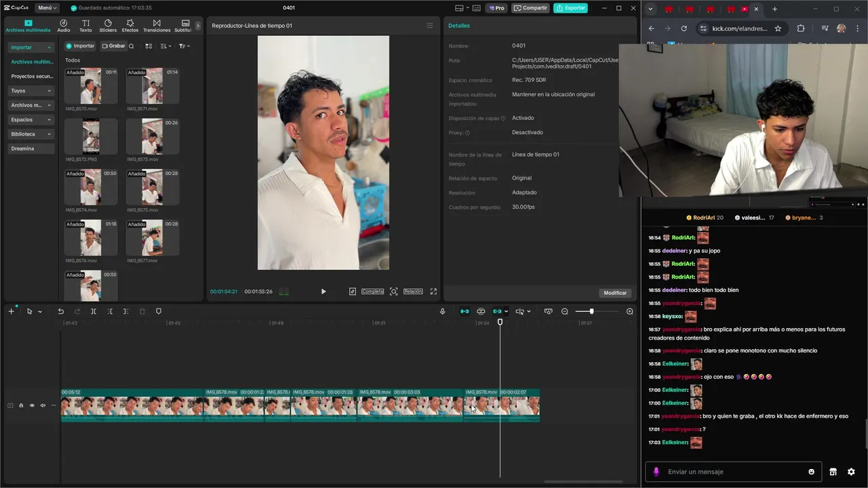The height and width of the screenshot is (488, 868).
Task: Open the layout selector in the title bar
Action: [462, 8]
